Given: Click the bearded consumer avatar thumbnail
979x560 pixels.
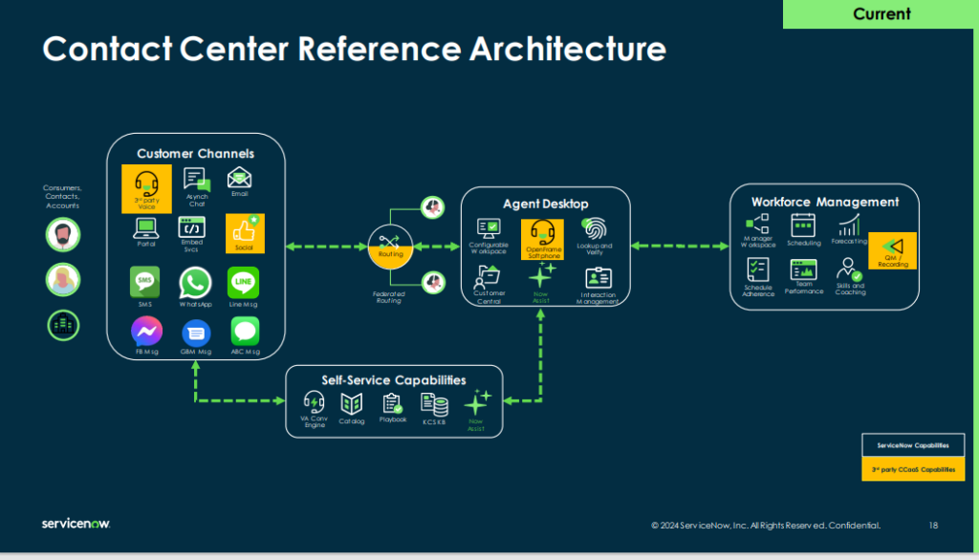Looking at the screenshot, I should click(63, 233).
